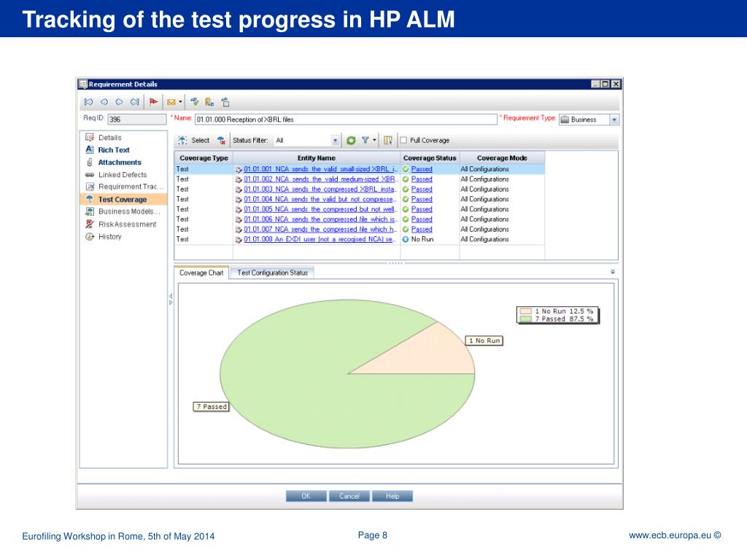Click the Passed legend color swatch
Screen dimensions: 747x560
[525, 319]
